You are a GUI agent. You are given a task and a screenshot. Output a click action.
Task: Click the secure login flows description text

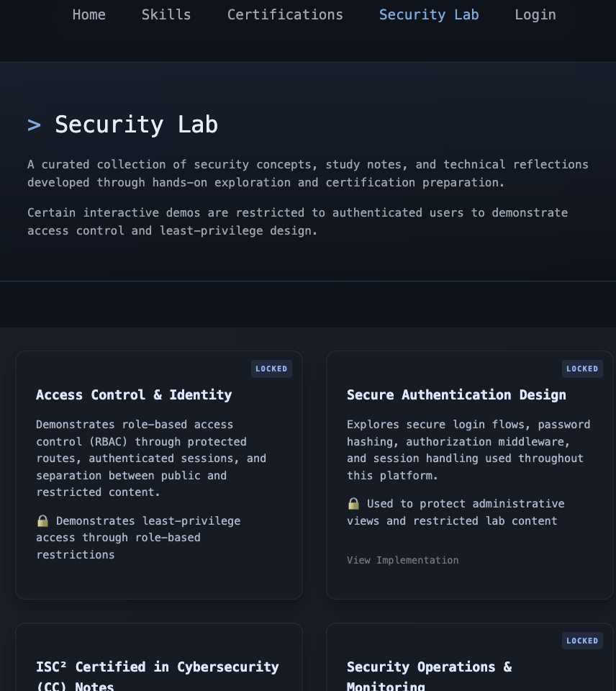click(468, 450)
